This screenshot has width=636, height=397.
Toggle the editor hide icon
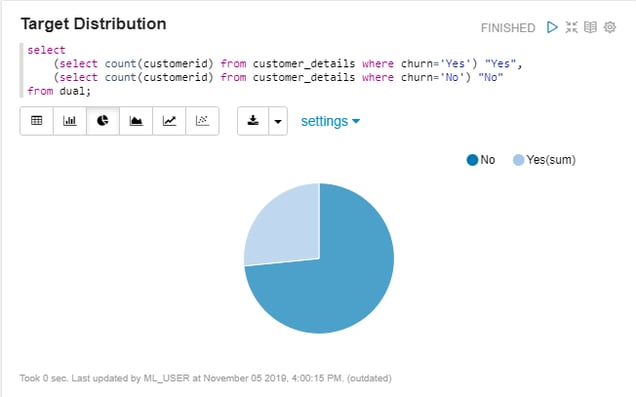[x=572, y=28]
